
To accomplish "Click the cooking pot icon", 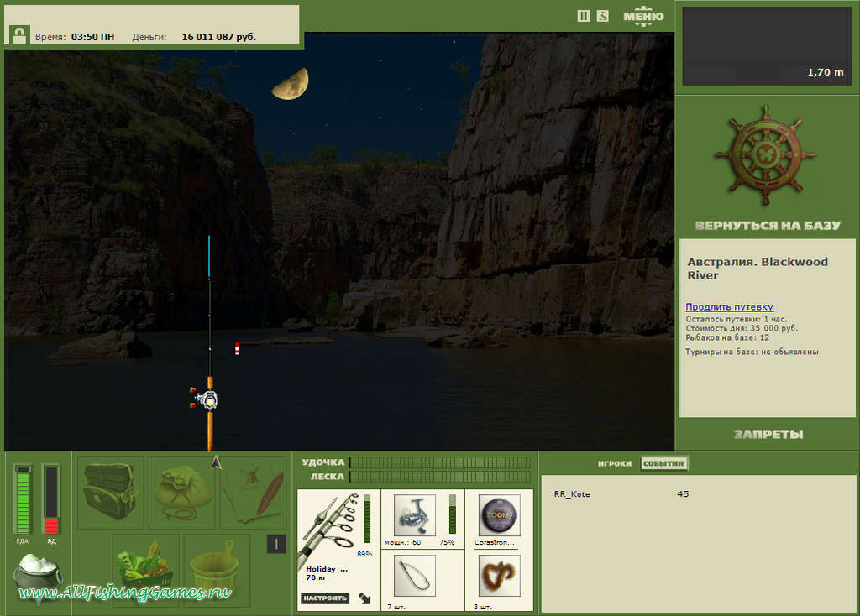I will point(37,578).
